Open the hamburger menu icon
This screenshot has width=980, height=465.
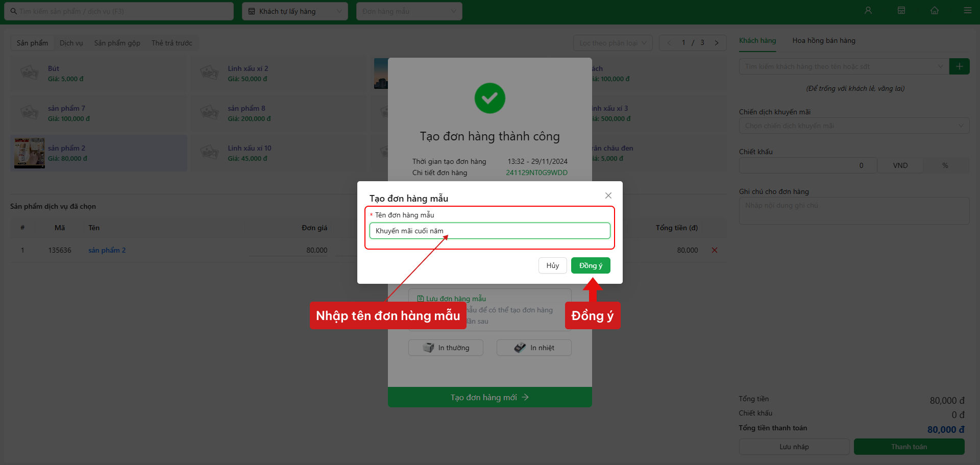click(x=967, y=11)
